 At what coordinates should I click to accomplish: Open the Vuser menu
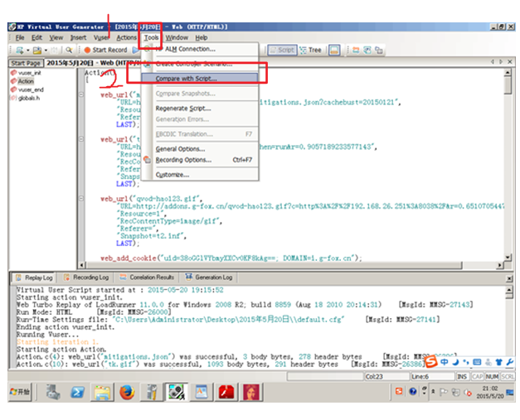point(101,38)
